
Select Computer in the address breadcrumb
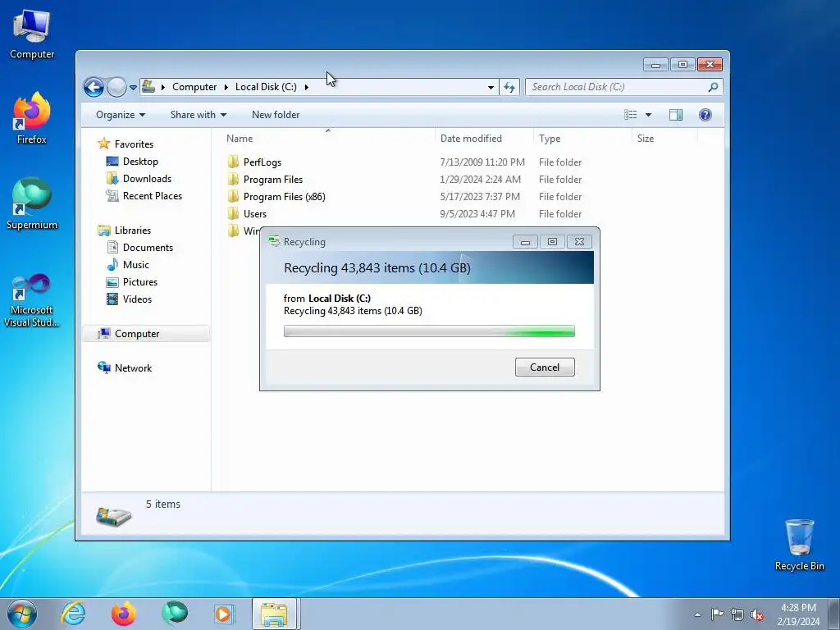pos(194,87)
